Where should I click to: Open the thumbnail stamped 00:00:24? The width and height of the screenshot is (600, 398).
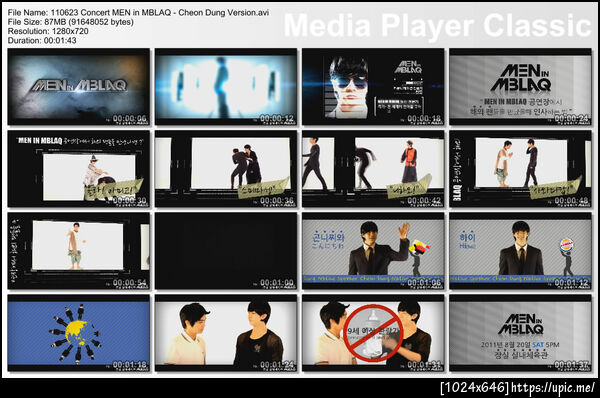coord(520,87)
